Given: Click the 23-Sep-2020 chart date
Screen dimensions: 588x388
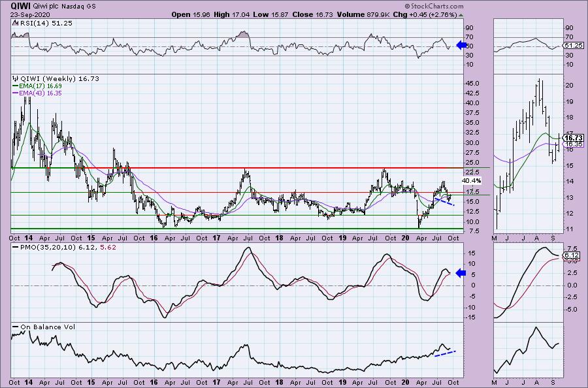Looking at the screenshot, I should tap(29, 14).
